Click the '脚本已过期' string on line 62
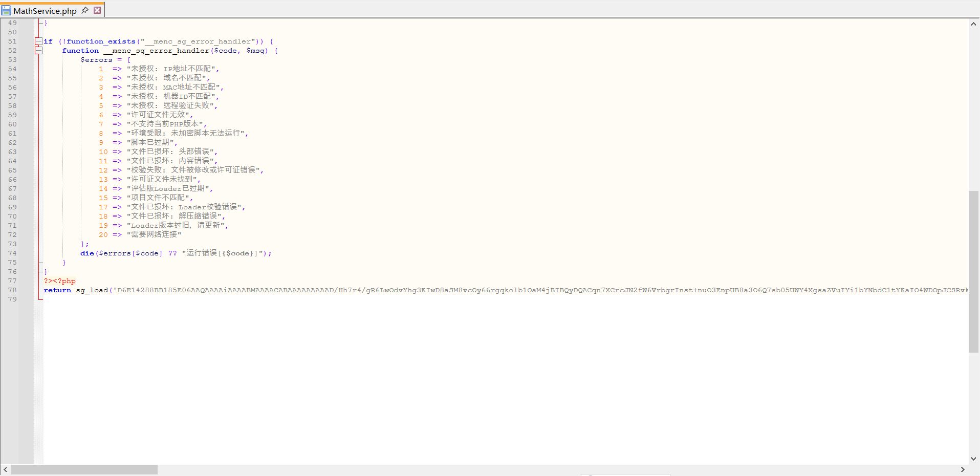The height and width of the screenshot is (476, 980). tap(150, 143)
